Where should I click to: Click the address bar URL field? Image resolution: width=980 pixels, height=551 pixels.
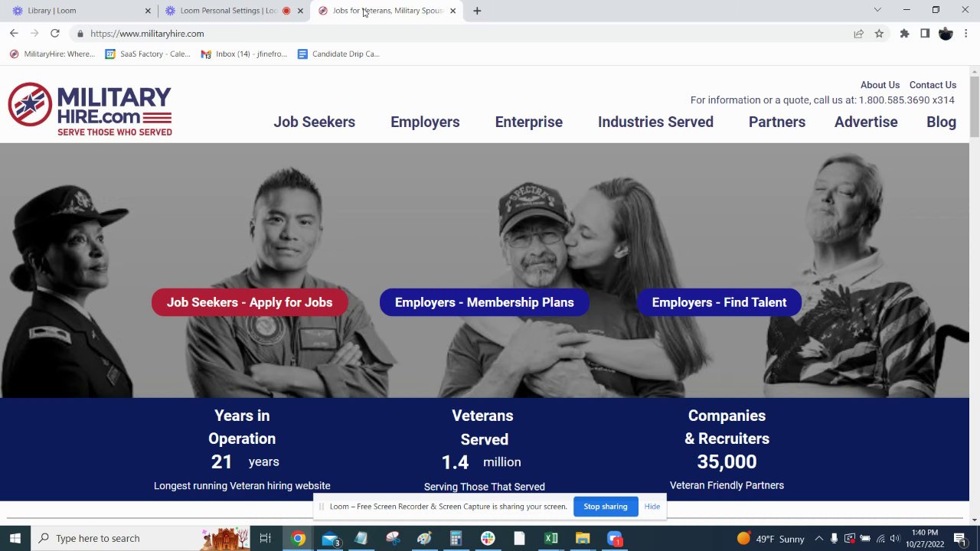459,34
